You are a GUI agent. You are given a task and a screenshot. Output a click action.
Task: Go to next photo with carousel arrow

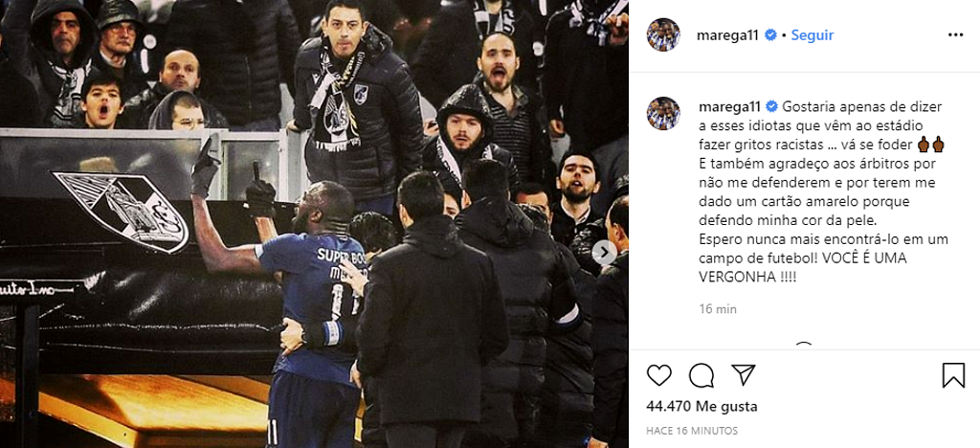pyautogui.click(x=604, y=253)
